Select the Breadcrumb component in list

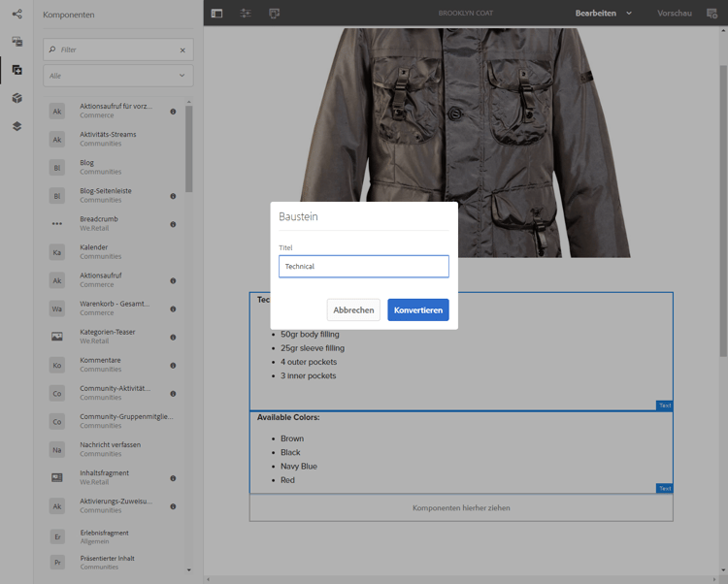pos(107,224)
